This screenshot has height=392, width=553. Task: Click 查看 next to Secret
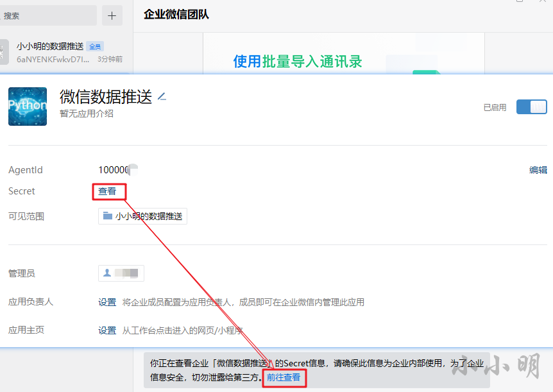107,191
